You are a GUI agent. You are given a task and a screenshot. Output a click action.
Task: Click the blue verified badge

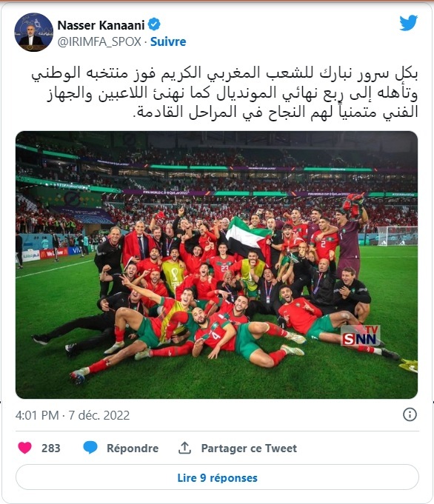tap(154, 24)
